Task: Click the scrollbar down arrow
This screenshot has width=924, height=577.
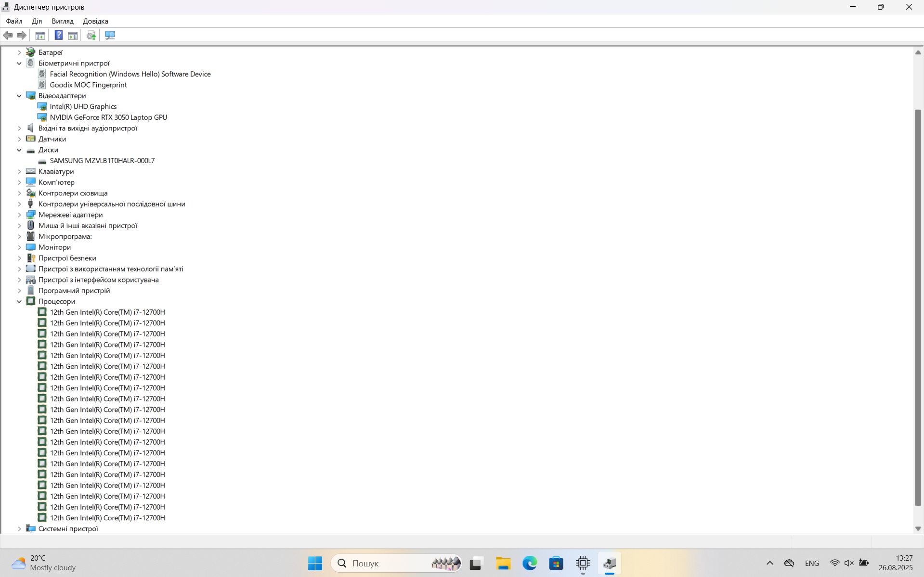Action: point(918,528)
